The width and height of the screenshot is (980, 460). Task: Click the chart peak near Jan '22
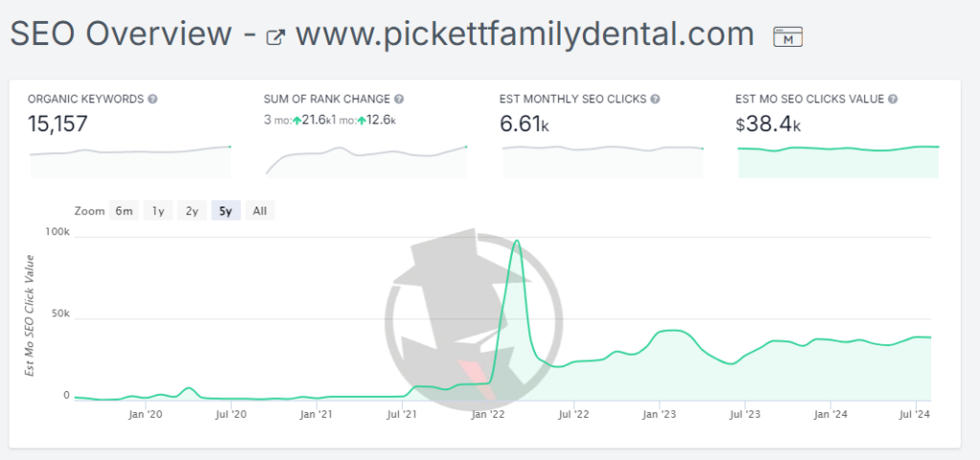pos(517,241)
